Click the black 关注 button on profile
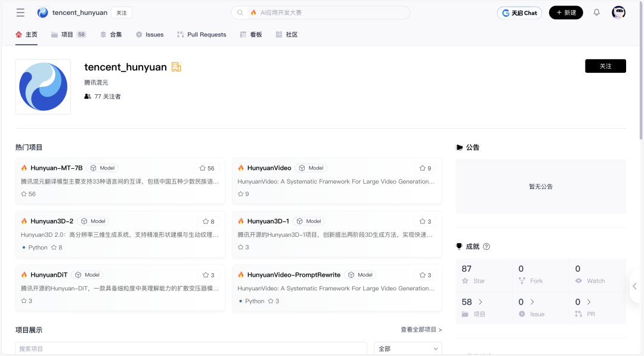This screenshot has width=644, height=356. (605, 66)
